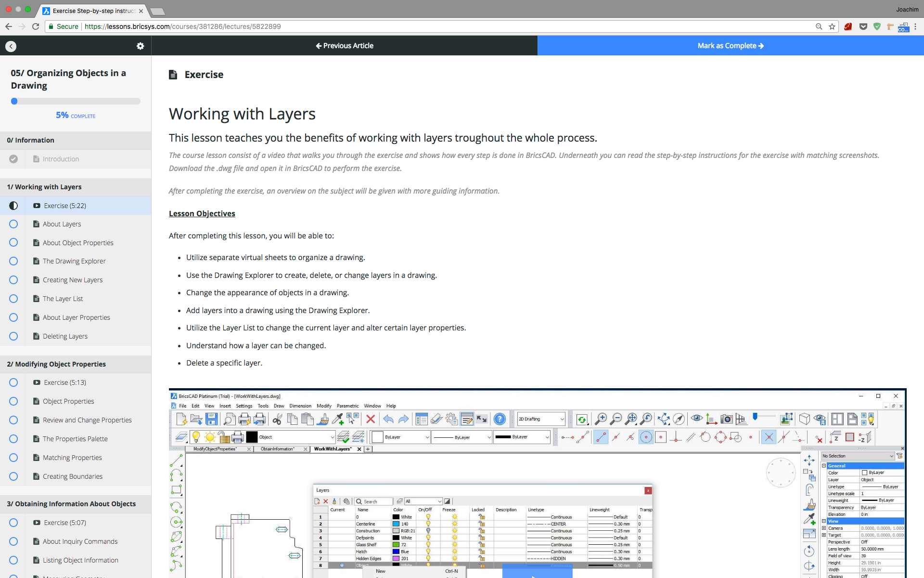Open Matching Properties lesson

[x=72, y=458]
